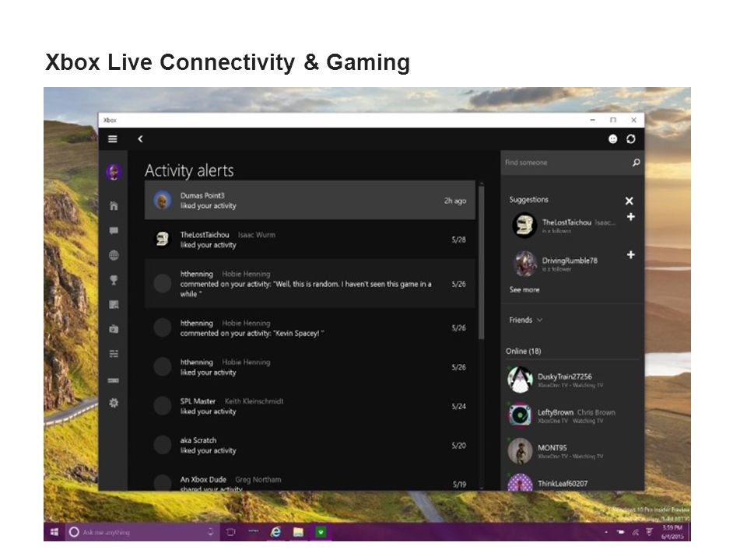Image resolution: width=747 pixels, height=560 pixels.
Task: Click TheLostTaichou suggestion avatar
Action: (x=524, y=226)
